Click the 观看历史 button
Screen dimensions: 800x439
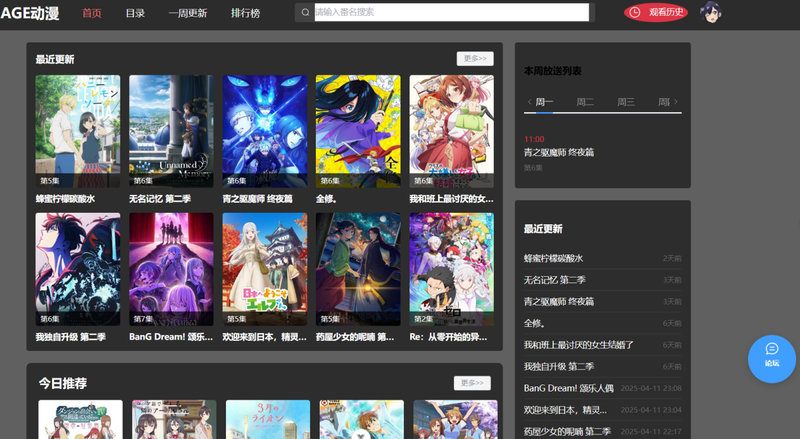[x=656, y=12]
